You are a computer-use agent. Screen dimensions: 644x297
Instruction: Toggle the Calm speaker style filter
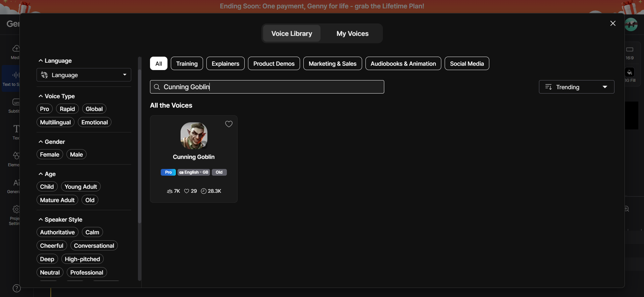click(x=92, y=232)
